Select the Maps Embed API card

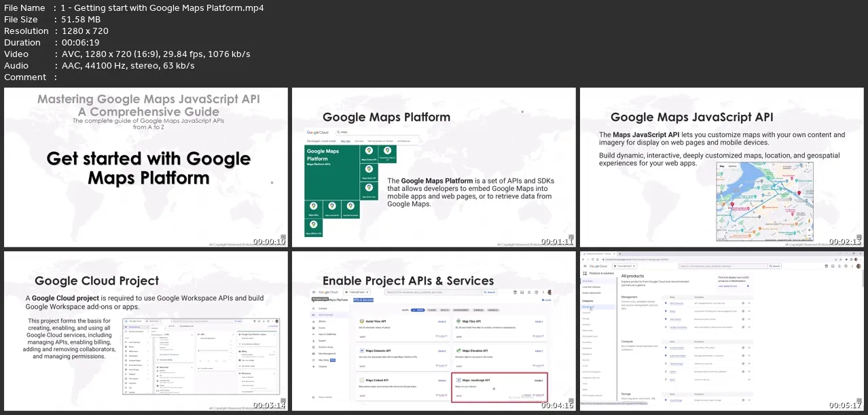[403, 387]
